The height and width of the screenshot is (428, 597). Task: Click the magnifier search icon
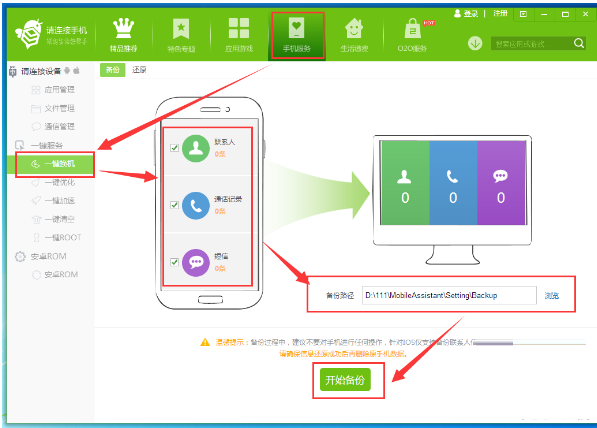click(x=579, y=43)
